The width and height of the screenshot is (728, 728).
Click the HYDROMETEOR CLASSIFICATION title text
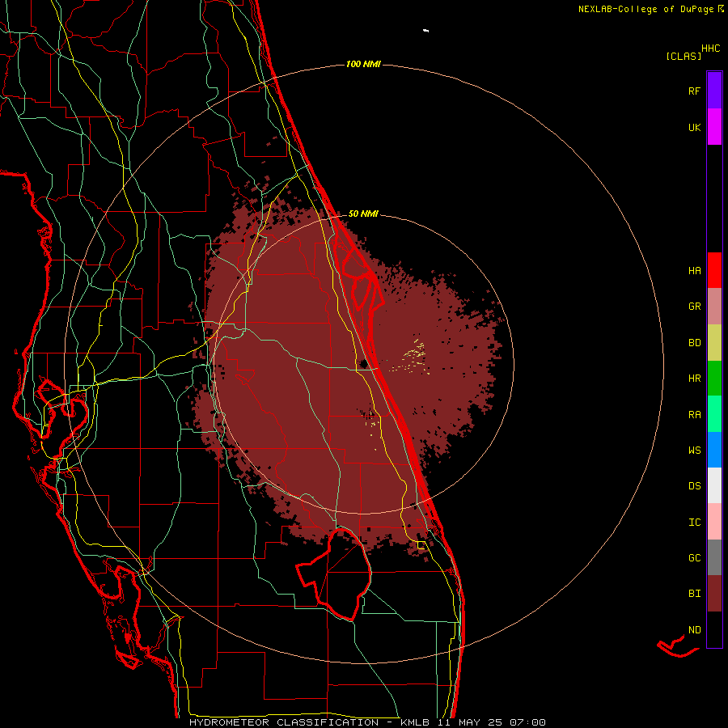(x=284, y=722)
